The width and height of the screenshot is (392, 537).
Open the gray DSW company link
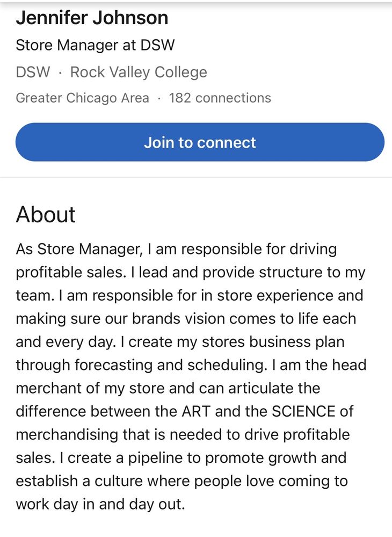(33, 72)
